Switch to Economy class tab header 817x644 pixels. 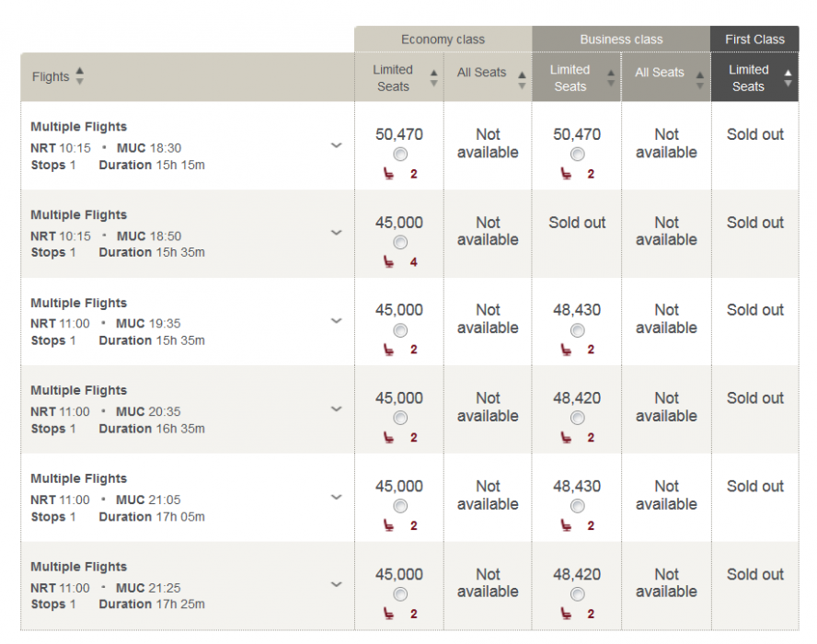(443, 40)
